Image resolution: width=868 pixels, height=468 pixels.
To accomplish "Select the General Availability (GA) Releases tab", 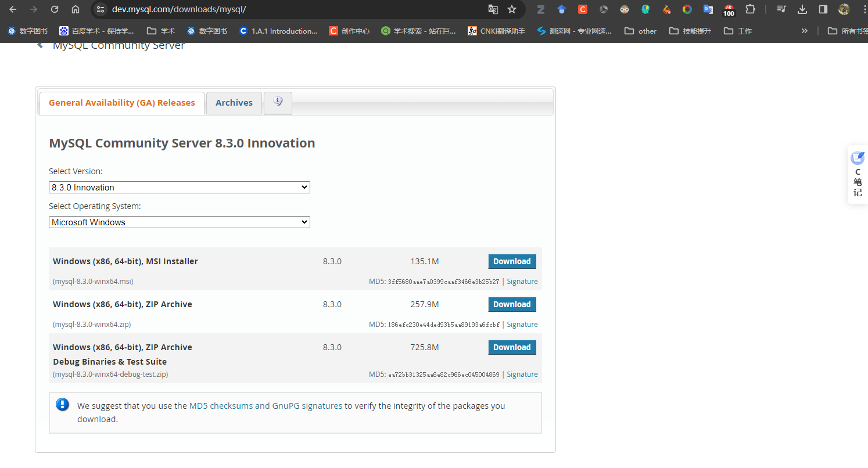I will click(122, 103).
